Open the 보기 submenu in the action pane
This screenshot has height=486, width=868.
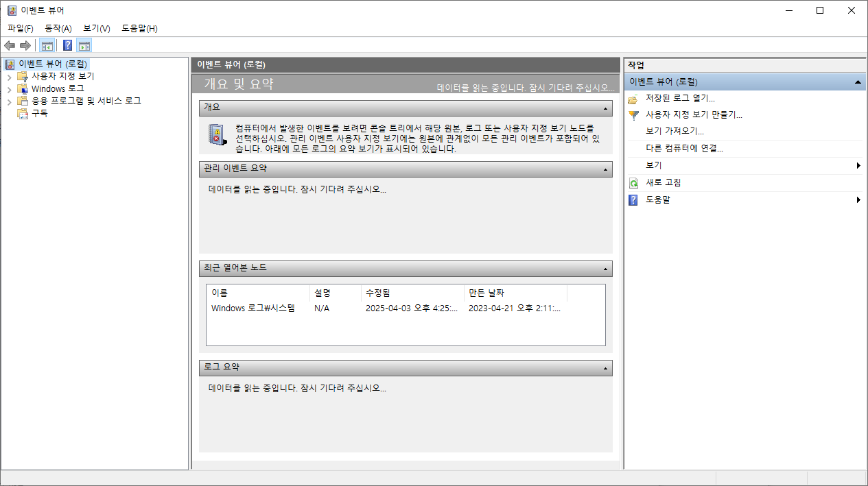(653, 165)
